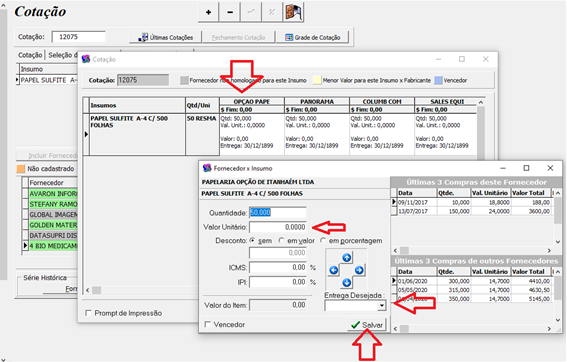The image size is (567, 362).
Task: Click right arrow of supplier purchases horizontal scrollbar
Action: (x=549, y=250)
